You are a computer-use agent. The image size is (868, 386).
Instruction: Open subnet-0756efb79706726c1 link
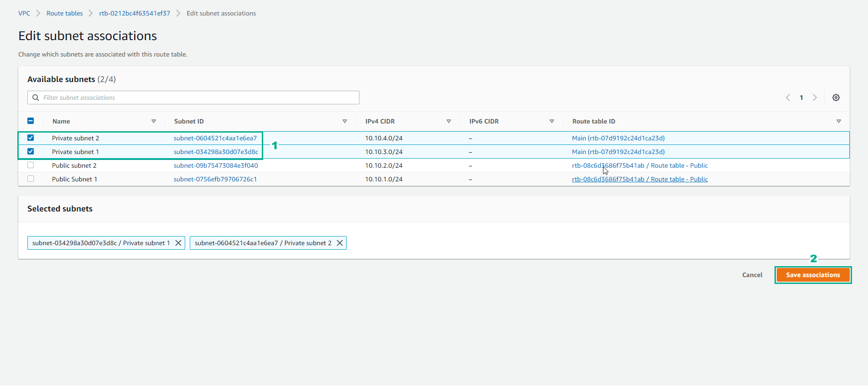pyautogui.click(x=215, y=179)
